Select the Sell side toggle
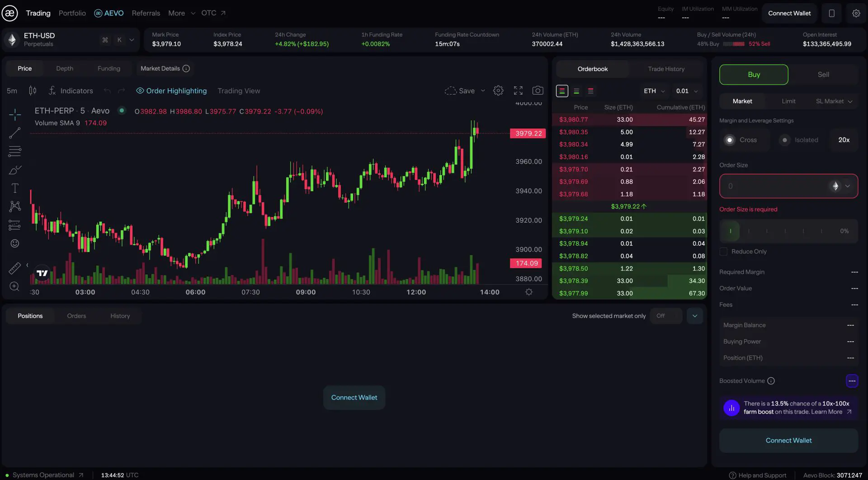This screenshot has width=868, height=480. [823, 75]
